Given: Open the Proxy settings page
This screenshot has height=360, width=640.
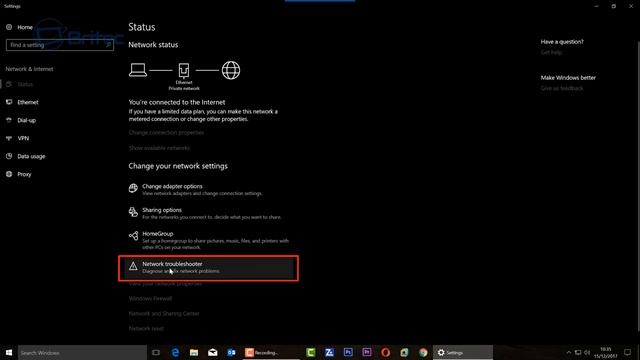Looking at the screenshot, I should [x=24, y=174].
